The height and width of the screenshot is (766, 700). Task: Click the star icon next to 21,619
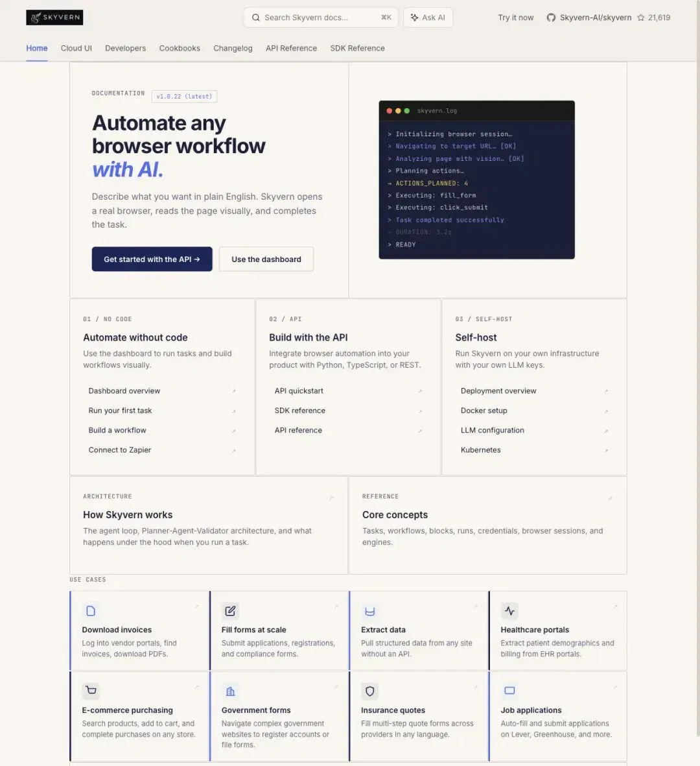[x=640, y=18]
